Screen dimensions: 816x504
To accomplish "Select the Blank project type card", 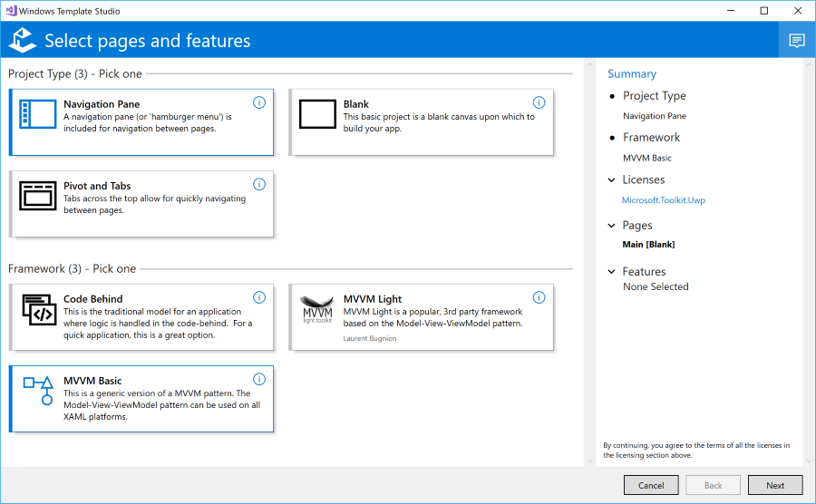I will tap(421, 122).
